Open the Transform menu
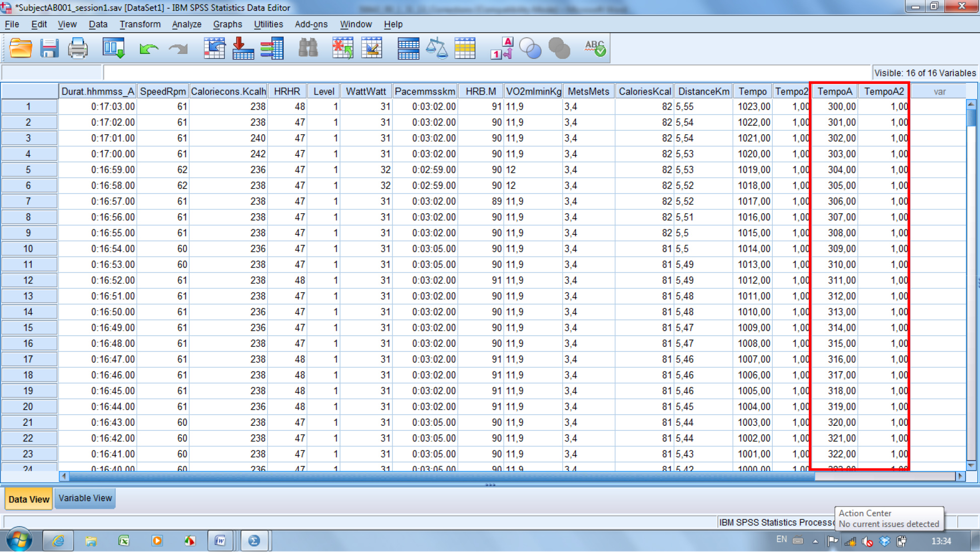 tap(140, 24)
